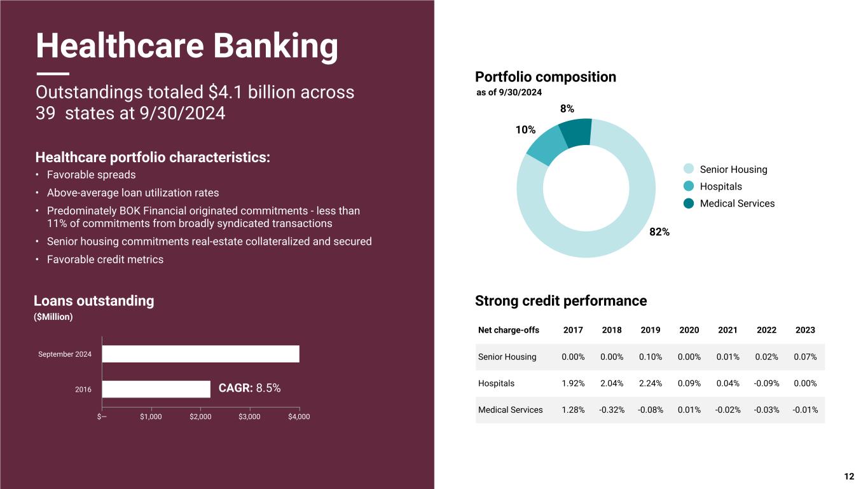Select the 8% Medical Services donut segment

coord(575,132)
